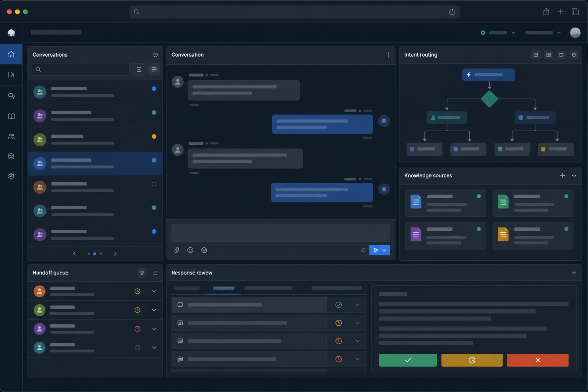
Task: Open the open-book sidebar icon
Action: point(11,116)
